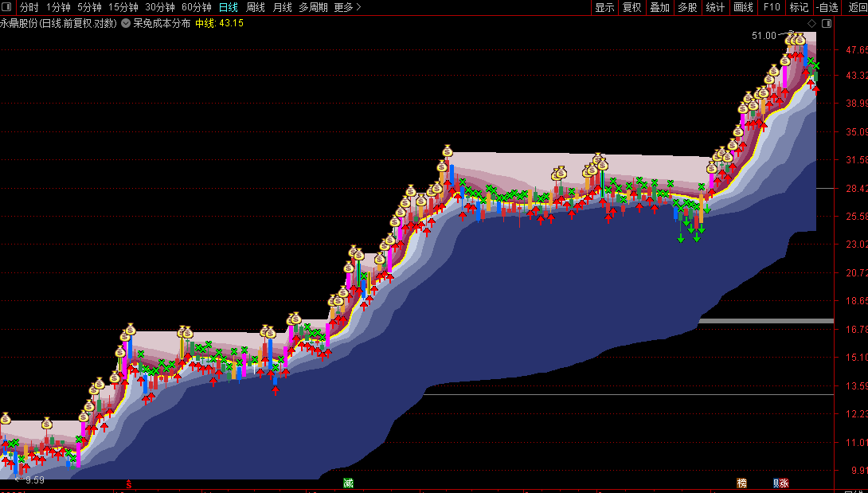The width and height of the screenshot is (868, 493).
Task: Click the red 涨 event marker
Action: 784,483
